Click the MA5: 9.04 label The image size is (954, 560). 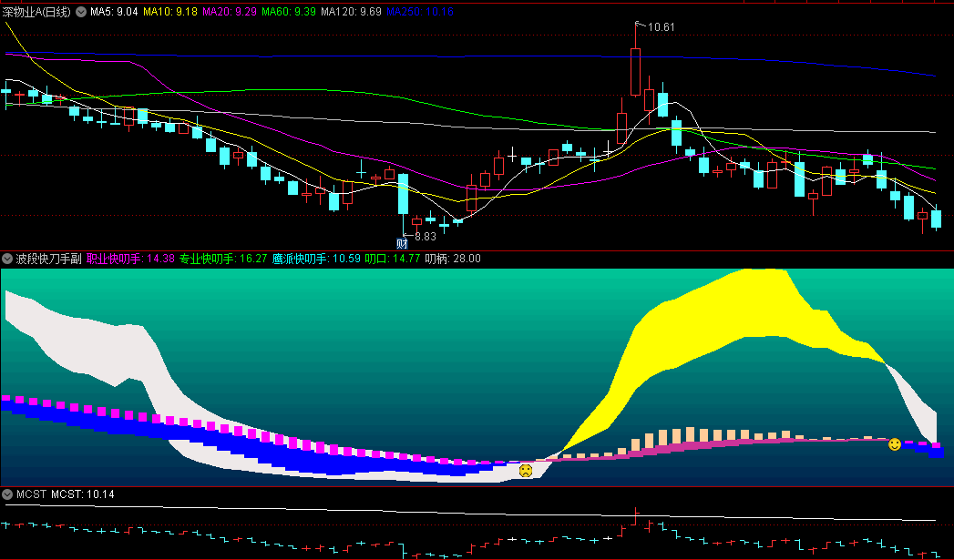tap(115, 12)
